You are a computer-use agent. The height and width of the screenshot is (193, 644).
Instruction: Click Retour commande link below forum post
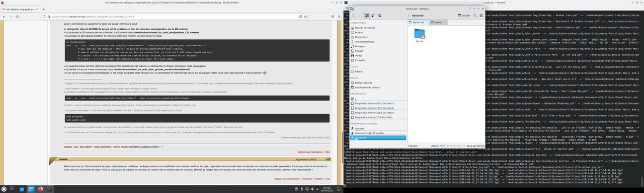pyautogui.click(x=103, y=147)
